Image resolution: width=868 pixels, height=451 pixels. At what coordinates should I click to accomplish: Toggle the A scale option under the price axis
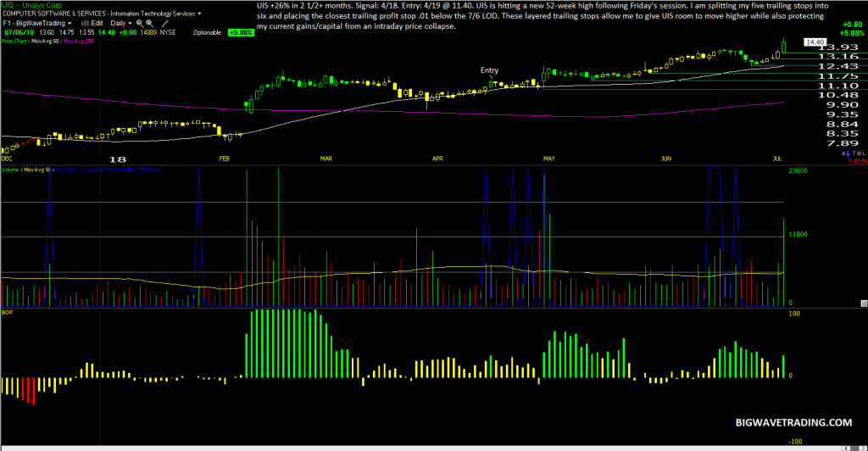(843, 153)
